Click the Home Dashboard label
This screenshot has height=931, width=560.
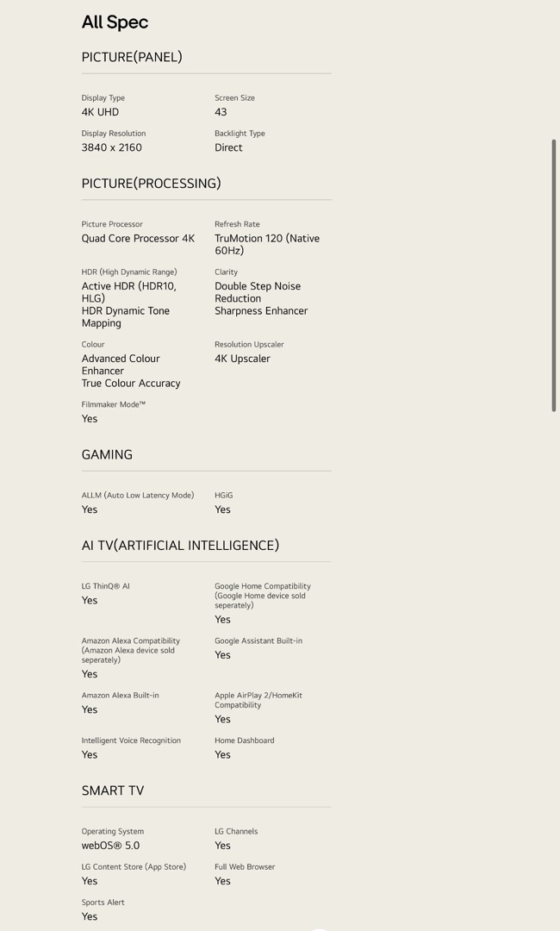244,740
